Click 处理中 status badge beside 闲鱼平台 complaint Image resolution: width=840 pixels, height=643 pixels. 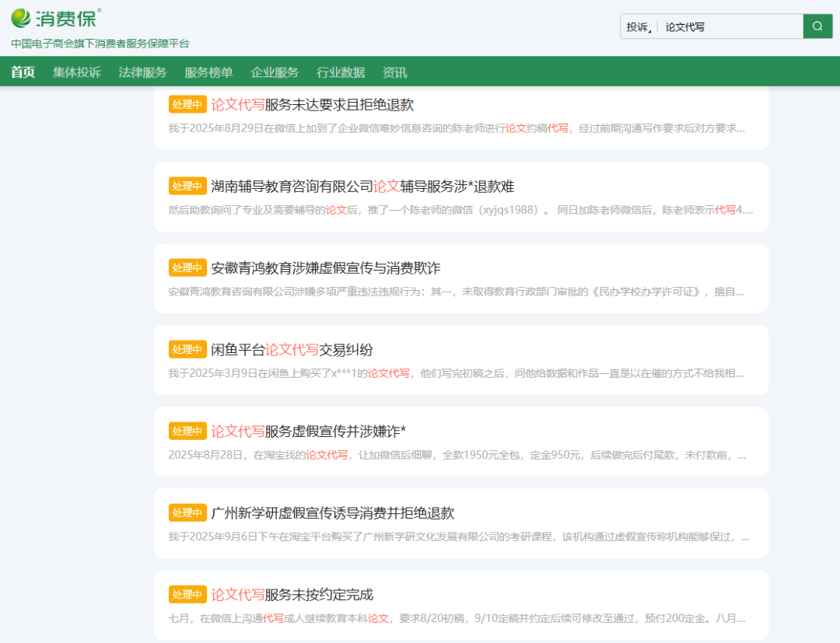[x=187, y=350]
